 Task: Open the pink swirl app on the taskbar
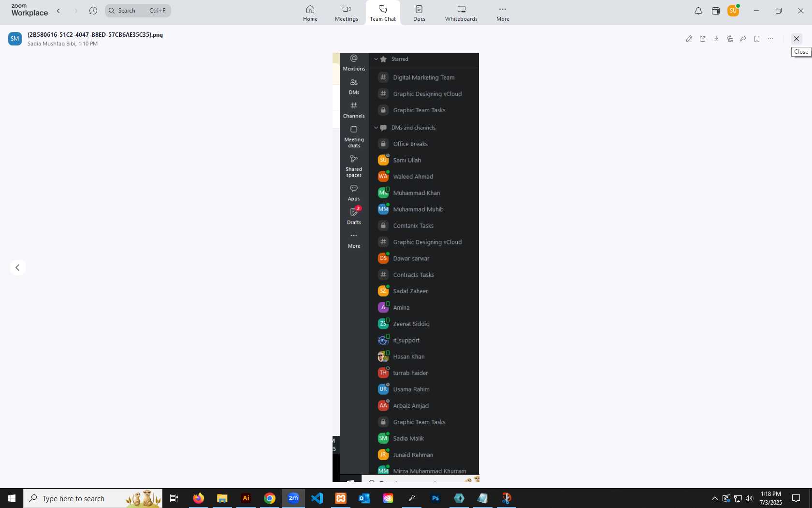388,498
